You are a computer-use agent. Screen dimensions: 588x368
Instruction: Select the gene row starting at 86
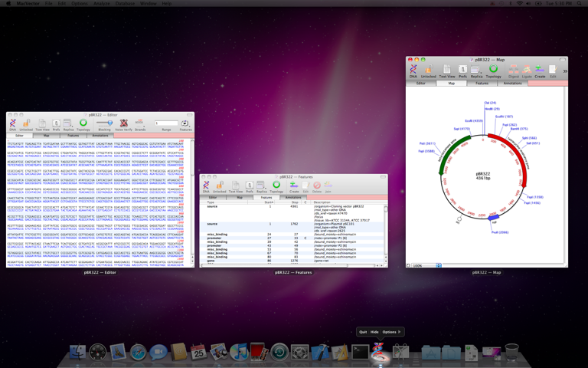click(292, 261)
